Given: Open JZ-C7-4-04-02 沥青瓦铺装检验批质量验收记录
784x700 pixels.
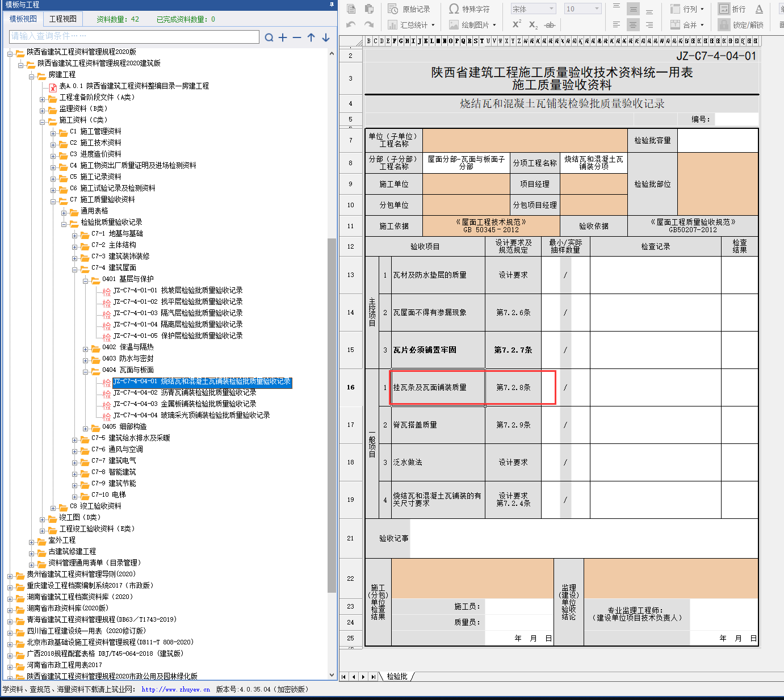Looking at the screenshot, I should click(x=185, y=393).
